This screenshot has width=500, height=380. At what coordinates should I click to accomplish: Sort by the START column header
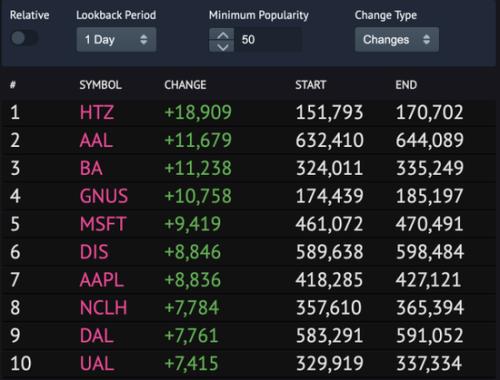[310, 85]
